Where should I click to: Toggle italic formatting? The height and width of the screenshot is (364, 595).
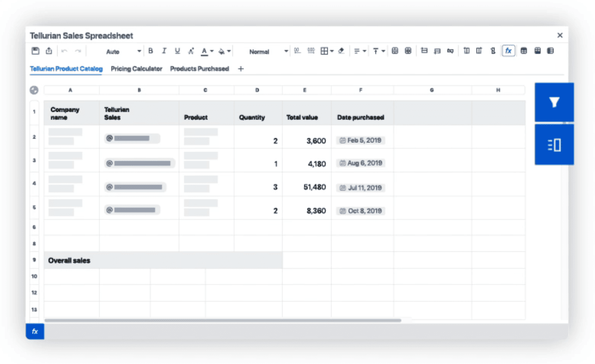coord(164,51)
